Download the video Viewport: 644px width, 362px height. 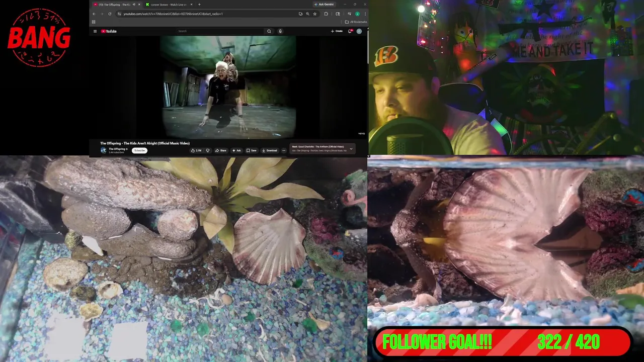(x=270, y=150)
